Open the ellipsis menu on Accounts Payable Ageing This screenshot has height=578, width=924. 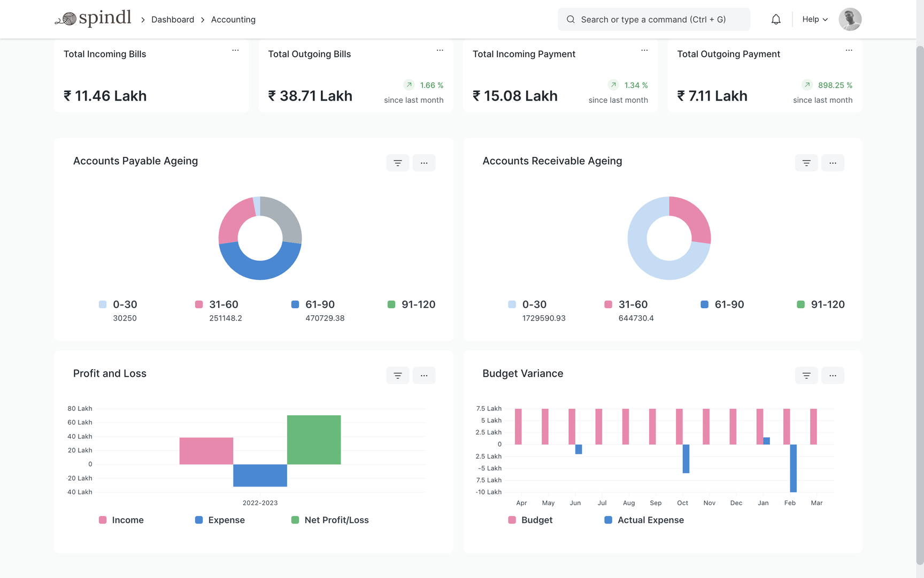point(424,163)
